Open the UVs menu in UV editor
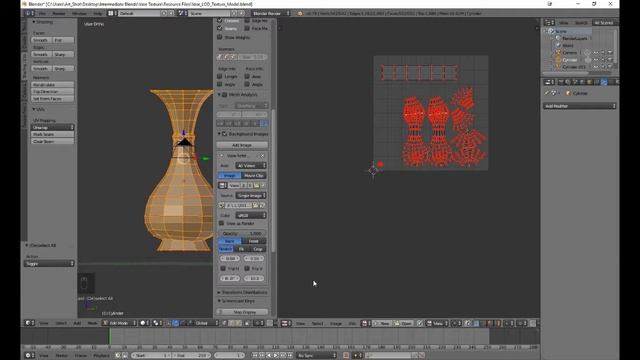The height and width of the screenshot is (360, 640). tap(352, 323)
